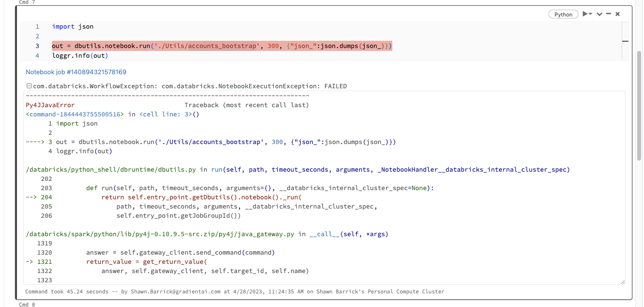The width and height of the screenshot is (644, 307).
Task: Select line number 3 in the code cell
Action: pyautogui.click(x=37, y=46)
